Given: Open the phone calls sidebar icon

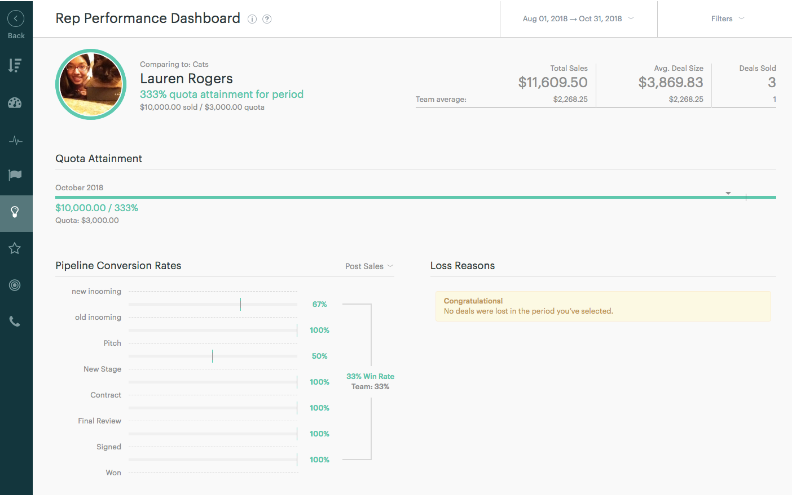Looking at the screenshot, I should [15, 322].
